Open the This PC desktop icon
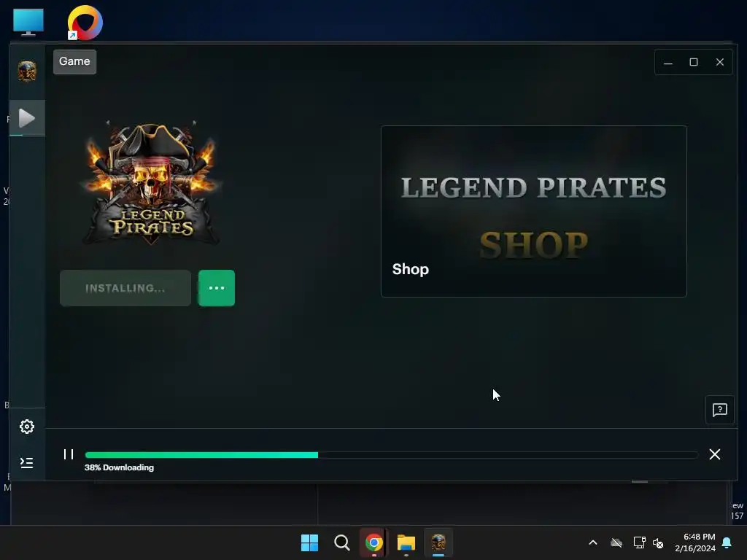This screenshot has height=560, width=747. coord(28,22)
